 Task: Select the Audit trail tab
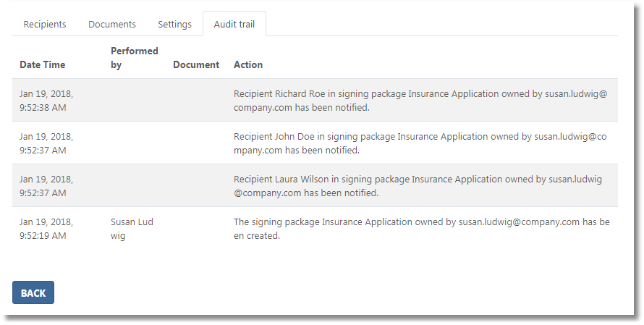click(x=234, y=24)
